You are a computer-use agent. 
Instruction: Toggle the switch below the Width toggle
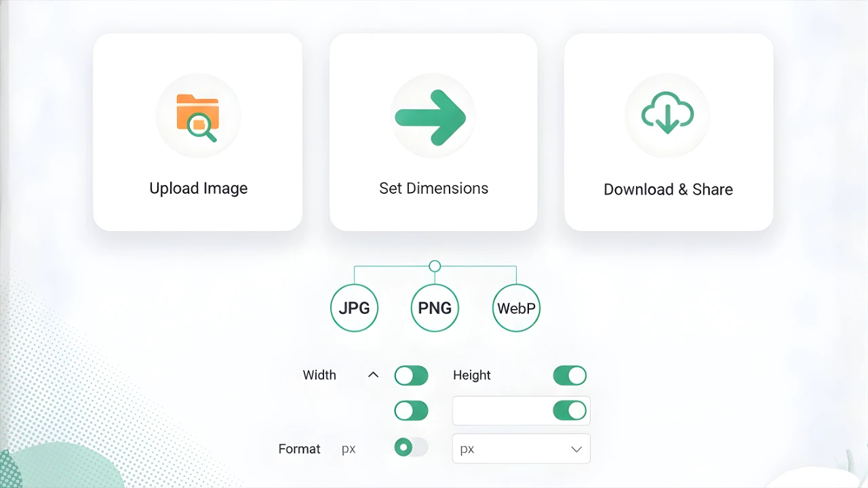point(412,411)
